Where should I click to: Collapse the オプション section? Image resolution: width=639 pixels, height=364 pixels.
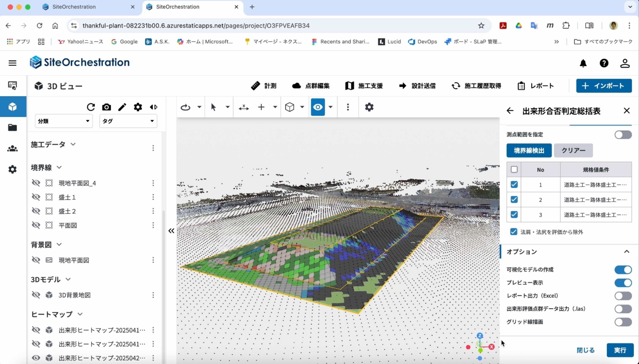[626, 251]
